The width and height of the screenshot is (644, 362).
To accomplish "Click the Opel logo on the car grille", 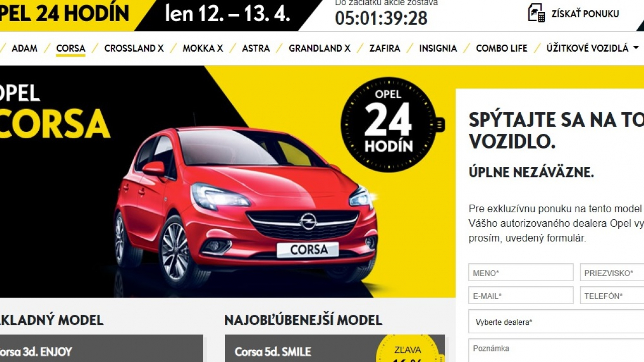I will (308, 221).
